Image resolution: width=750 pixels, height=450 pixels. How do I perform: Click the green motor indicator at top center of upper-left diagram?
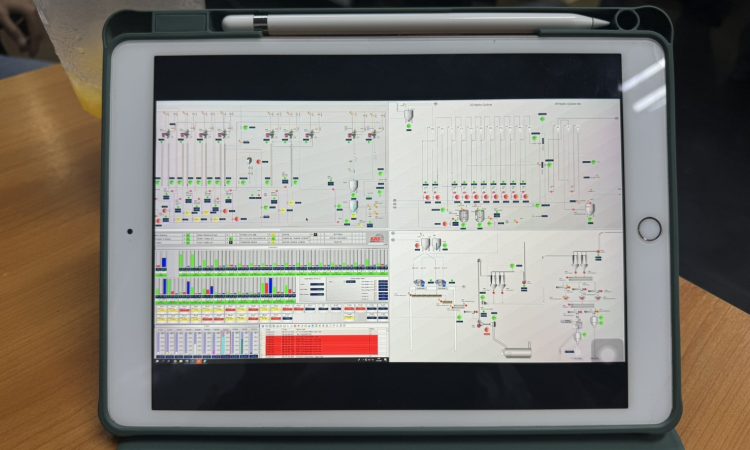point(245,127)
